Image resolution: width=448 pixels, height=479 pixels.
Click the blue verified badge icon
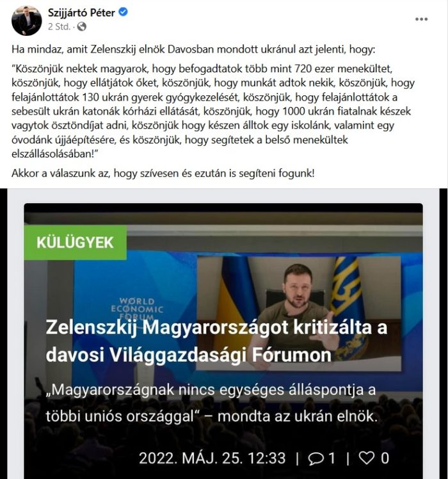pos(123,12)
